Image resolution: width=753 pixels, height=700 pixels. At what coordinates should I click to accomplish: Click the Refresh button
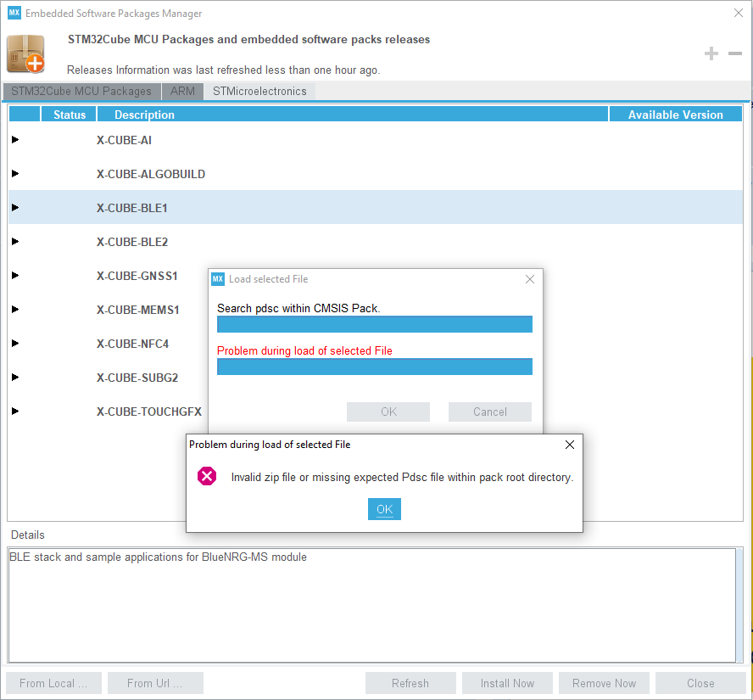410,683
